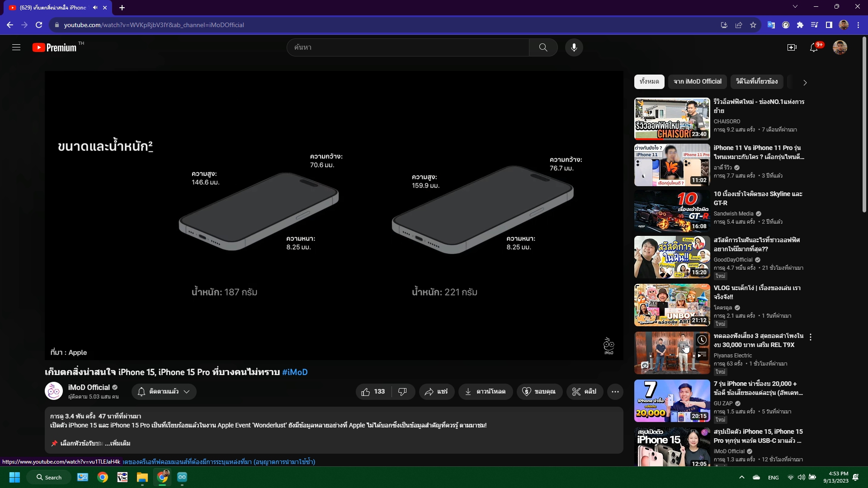
Task: Like the video with thumbs-up
Action: coord(373,392)
